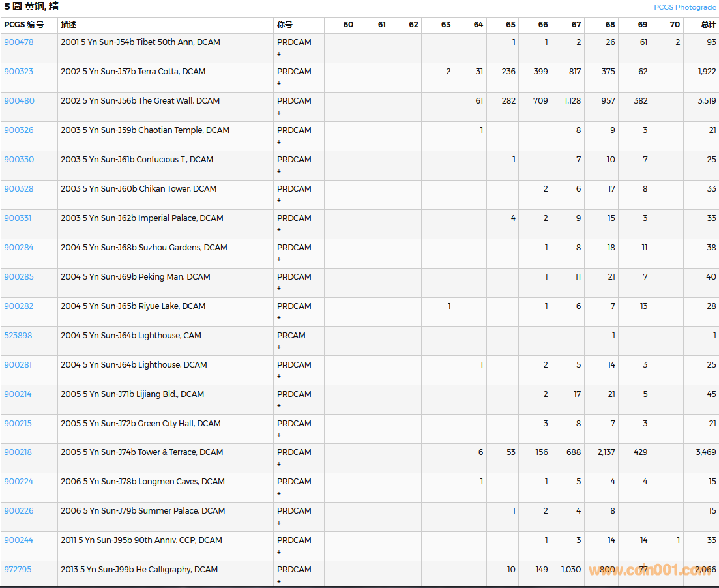The image size is (719, 588).
Task: Click PCGS number 972795 He Calligraphy
Action: click(18, 570)
